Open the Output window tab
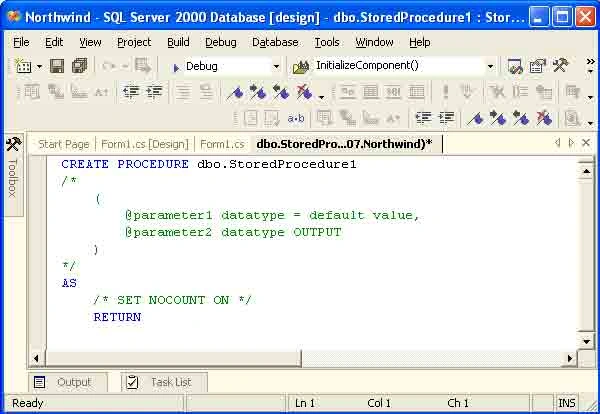The width and height of the screenshot is (600, 414). pyautogui.click(x=67, y=382)
